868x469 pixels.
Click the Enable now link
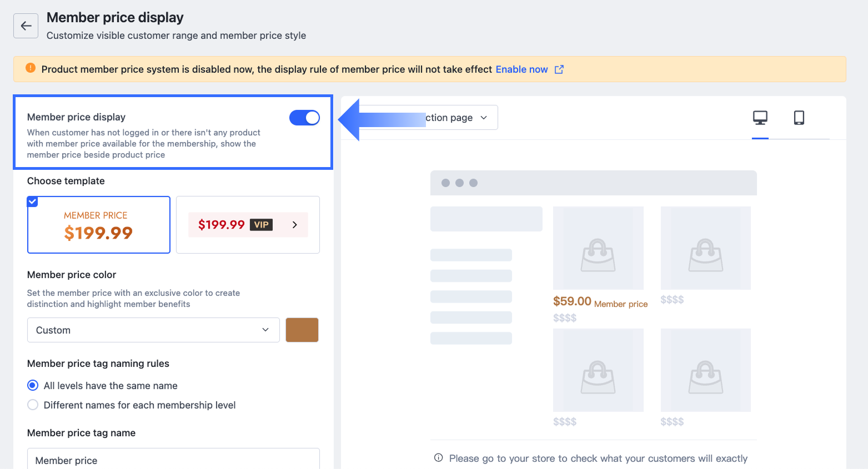pos(521,69)
